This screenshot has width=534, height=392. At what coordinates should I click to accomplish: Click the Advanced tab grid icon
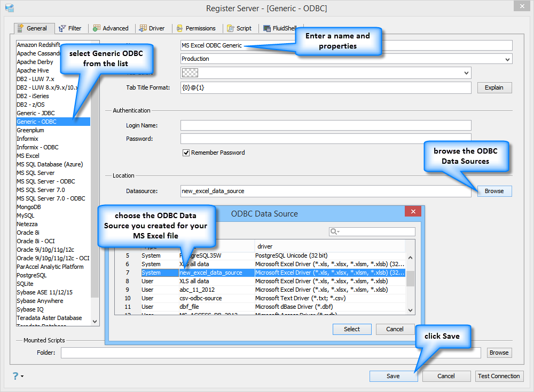click(97, 28)
